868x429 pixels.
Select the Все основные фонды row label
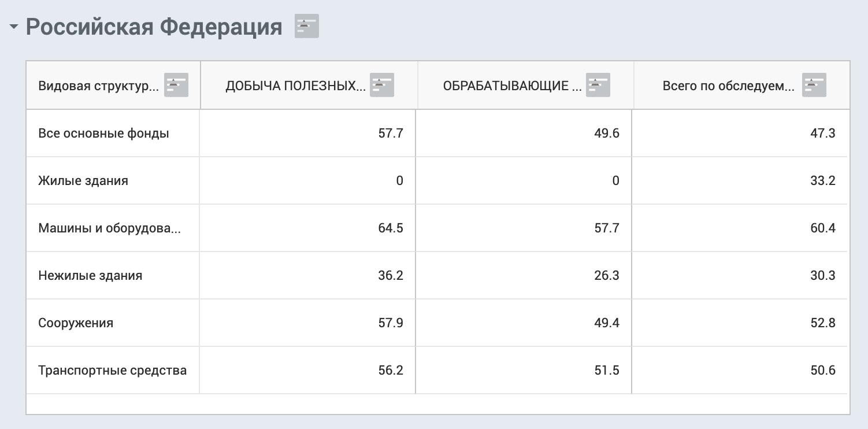click(x=104, y=134)
